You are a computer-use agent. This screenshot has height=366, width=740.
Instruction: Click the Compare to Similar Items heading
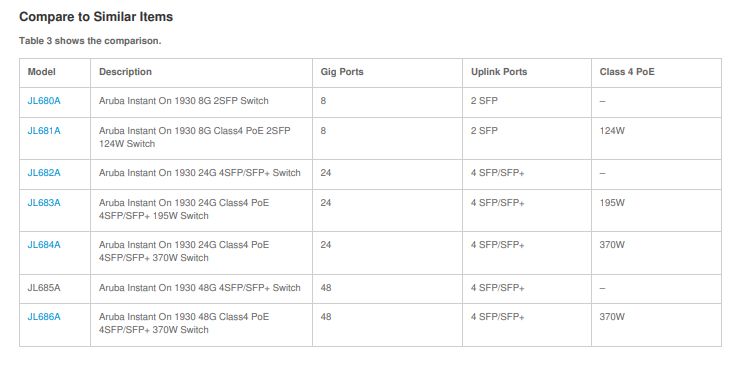point(96,17)
